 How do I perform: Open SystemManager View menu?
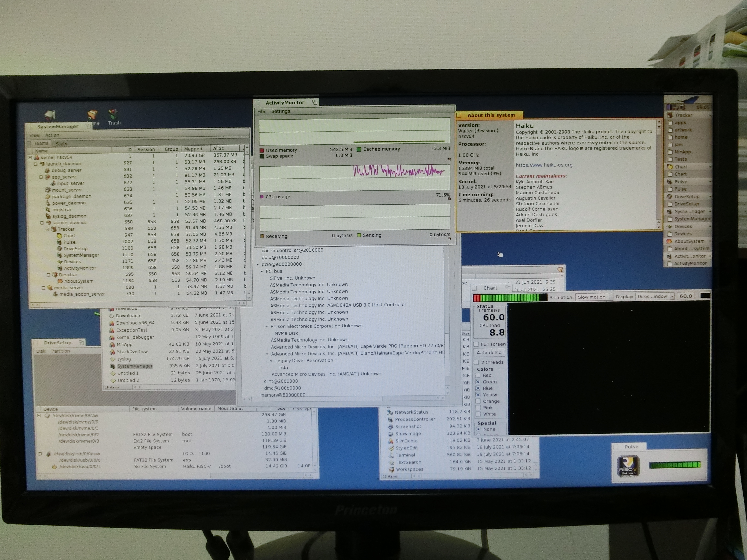[x=34, y=135]
